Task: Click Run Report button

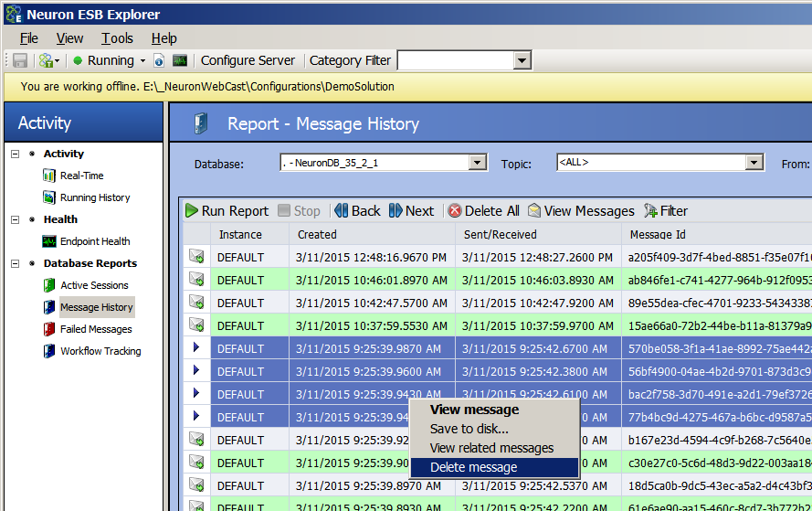Action: tap(227, 211)
